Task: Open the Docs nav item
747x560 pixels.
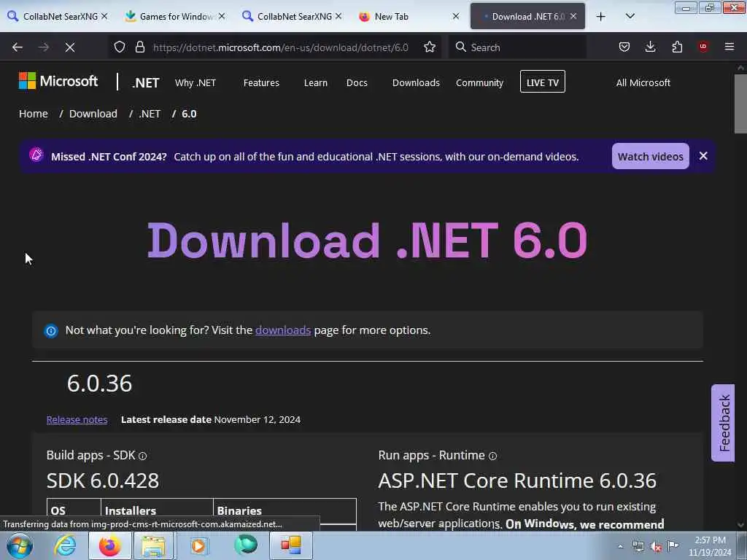Action: [x=357, y=83]
